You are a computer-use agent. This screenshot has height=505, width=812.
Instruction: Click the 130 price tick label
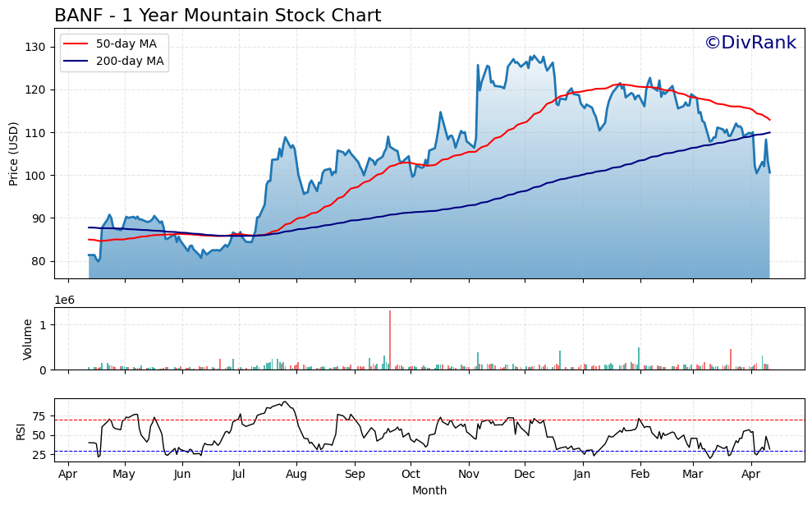click(x=35, y=47)
